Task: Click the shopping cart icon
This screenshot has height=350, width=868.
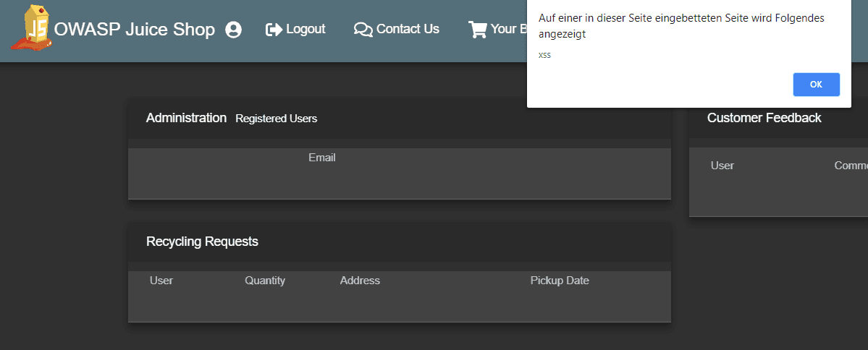Action: point(477,30)
